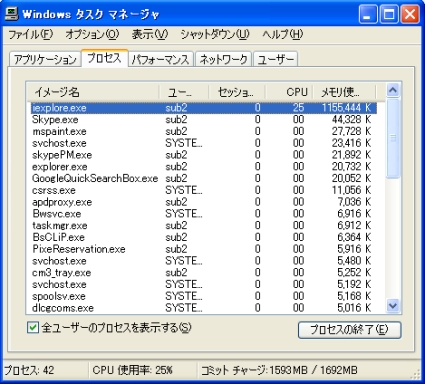Select the GoogleQuickSearchBox.exe process
The width and height of the screenshot is (425, 384).
(204, 178)
